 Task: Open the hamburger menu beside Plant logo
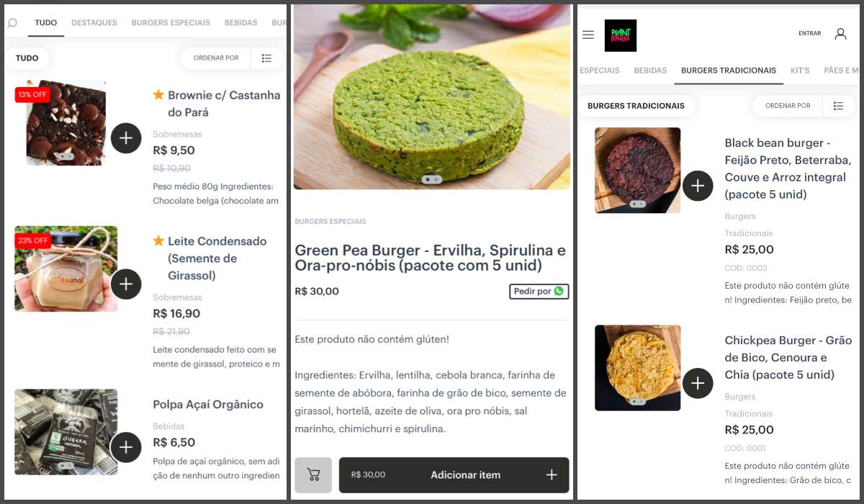click(x=588, y=35)
